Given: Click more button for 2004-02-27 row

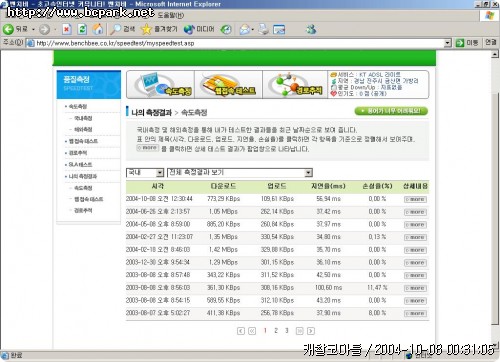Looking at the screenshot, I should pos(415,237).
